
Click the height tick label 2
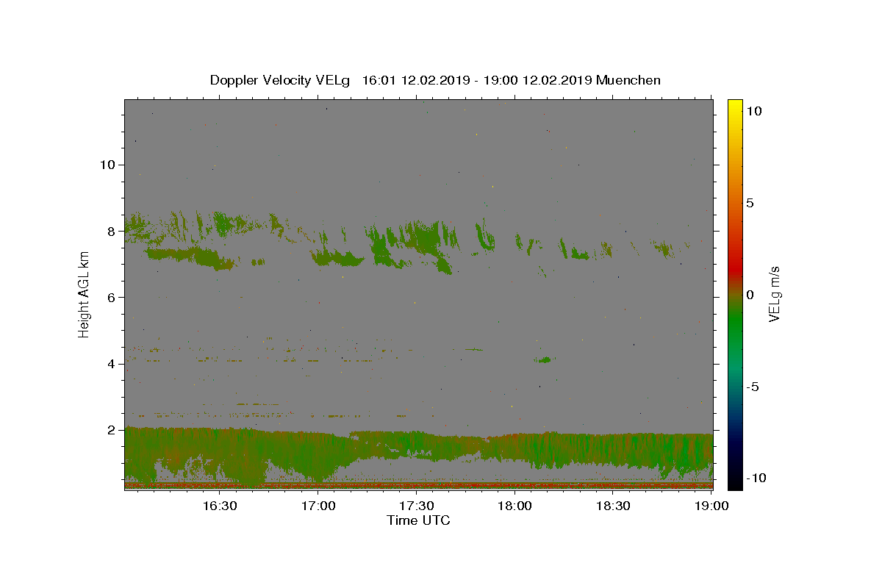[110, 430]
